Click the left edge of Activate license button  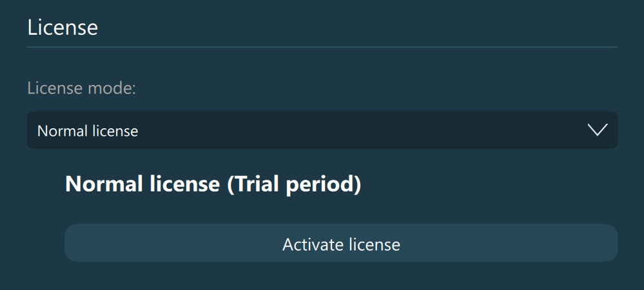pyautogui.click(x=72, y=244)
